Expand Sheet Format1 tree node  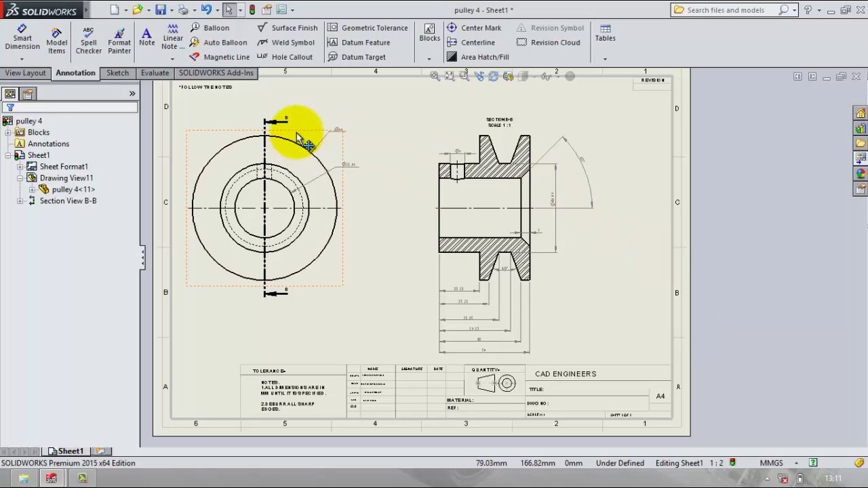click(20, 167)
